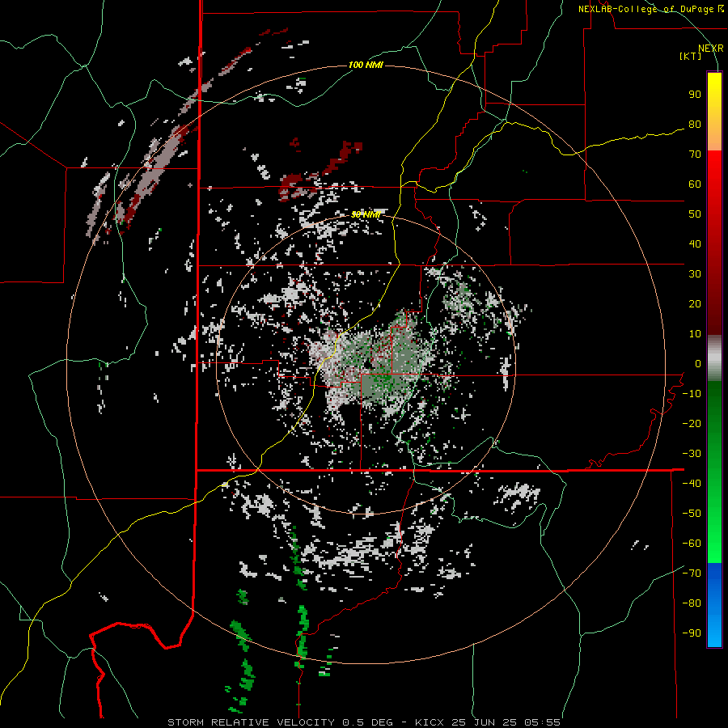728x728 pixels.
Task: Click the 60 value on the velocity scale
Action: (x=695, y=184)
